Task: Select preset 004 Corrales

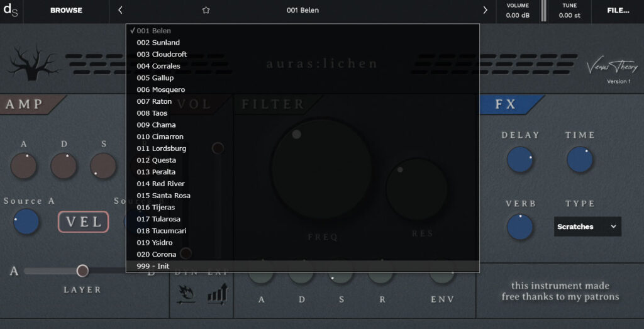Action: 303,65
